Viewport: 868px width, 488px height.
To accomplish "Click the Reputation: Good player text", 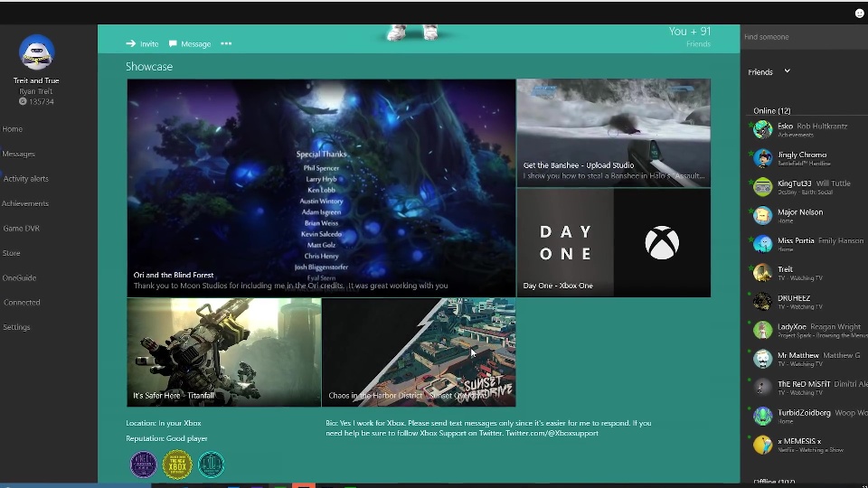I will click(x=166, y=438).
